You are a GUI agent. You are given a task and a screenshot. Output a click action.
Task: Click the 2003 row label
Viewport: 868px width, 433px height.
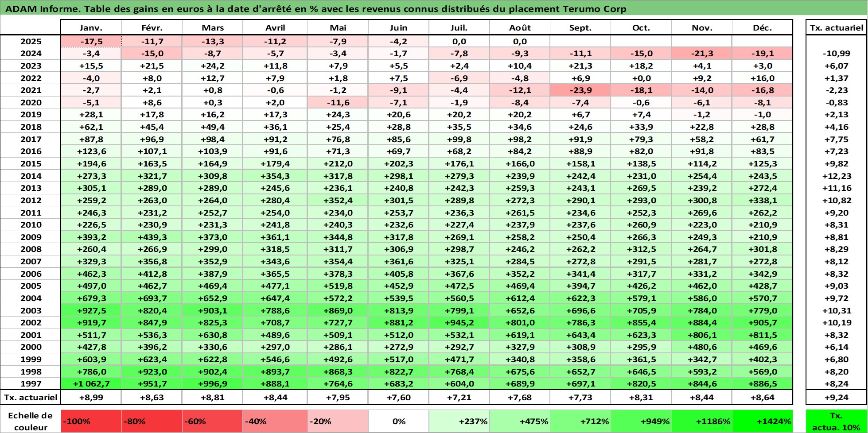point(31,310)
